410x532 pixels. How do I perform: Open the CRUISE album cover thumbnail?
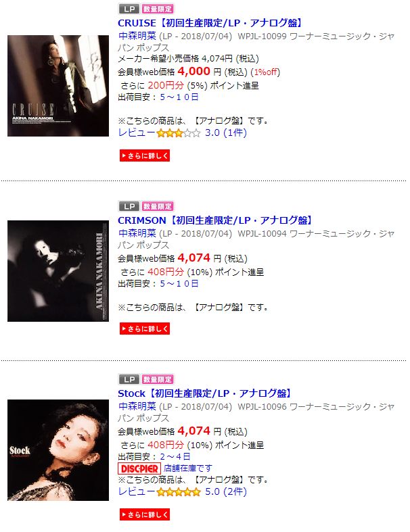[x=58, y=86]
